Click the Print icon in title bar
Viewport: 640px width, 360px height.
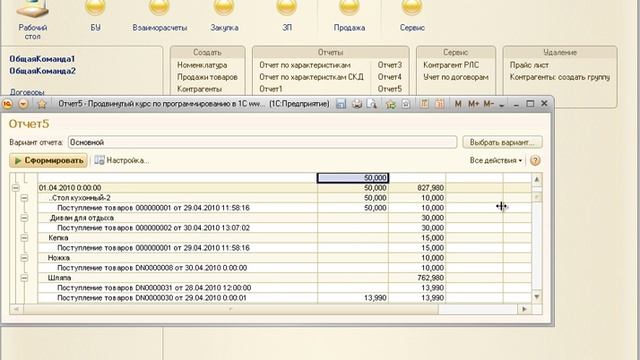coord(357,104)
